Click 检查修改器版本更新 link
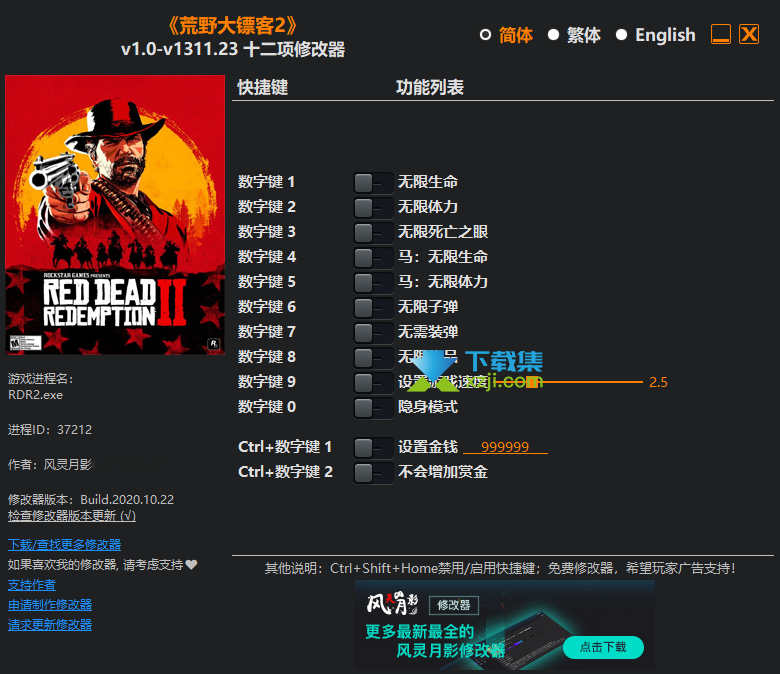 coord(72,516)
